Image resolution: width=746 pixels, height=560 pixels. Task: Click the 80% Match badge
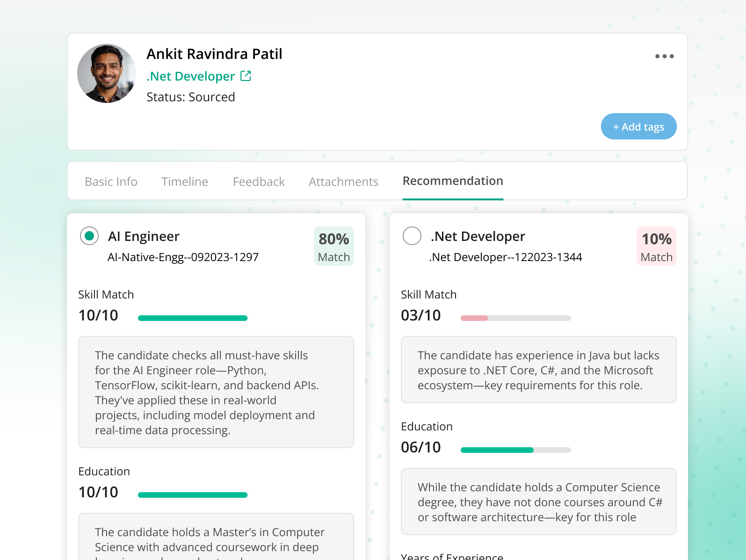coord(333,246)
